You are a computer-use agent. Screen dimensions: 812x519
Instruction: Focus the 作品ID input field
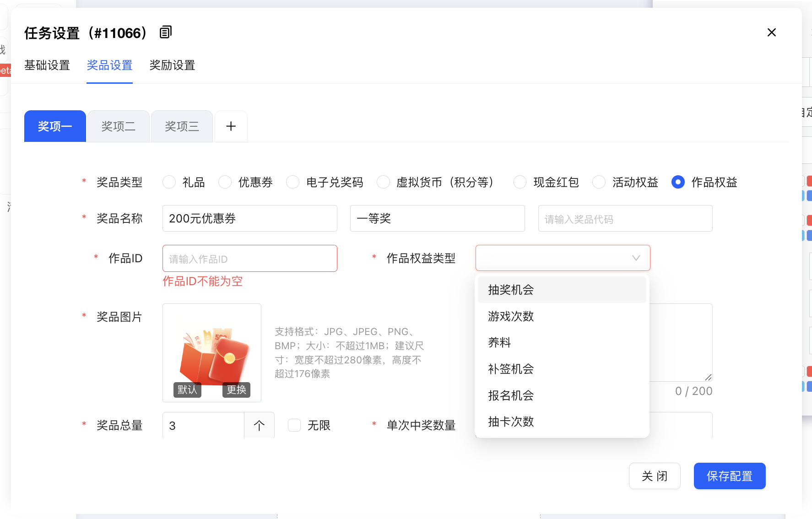pyautogui.click(x=249, y=259)
